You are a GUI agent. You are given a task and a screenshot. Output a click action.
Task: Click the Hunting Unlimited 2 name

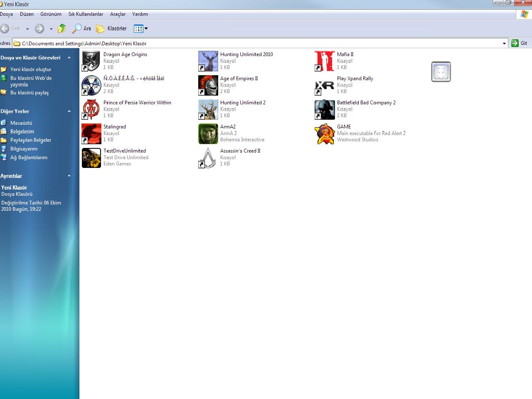point(243,103)
